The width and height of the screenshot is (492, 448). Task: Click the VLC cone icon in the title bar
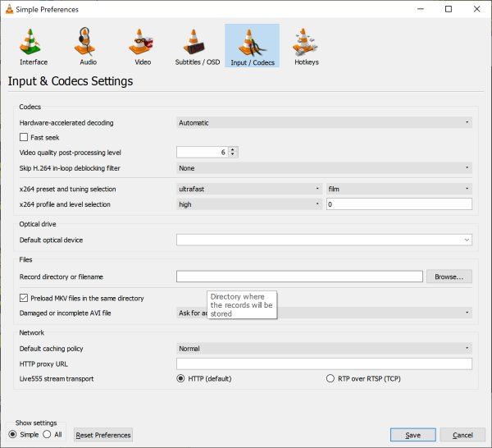9,9
